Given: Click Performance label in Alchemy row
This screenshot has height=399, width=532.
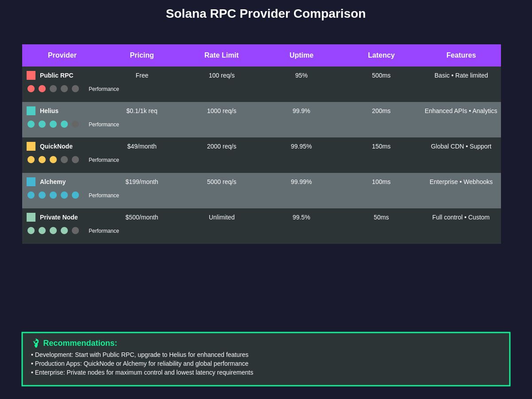Looking at the screenshot, I should pos(104,196).
